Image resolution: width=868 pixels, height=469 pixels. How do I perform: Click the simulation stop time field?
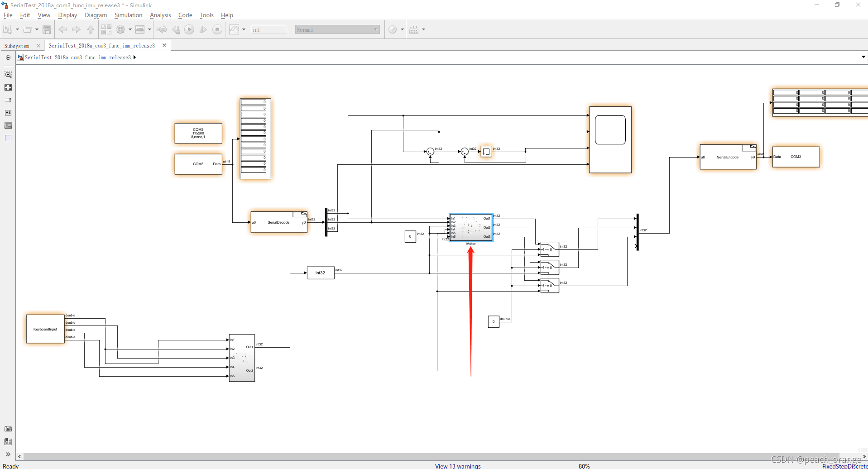(x=269, y=29)
